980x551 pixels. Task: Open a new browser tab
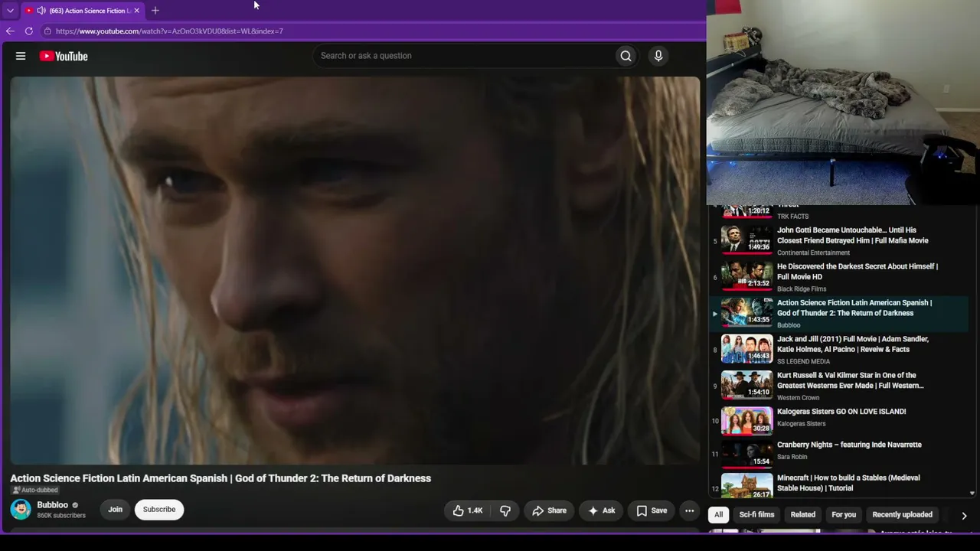coord(155,11)
